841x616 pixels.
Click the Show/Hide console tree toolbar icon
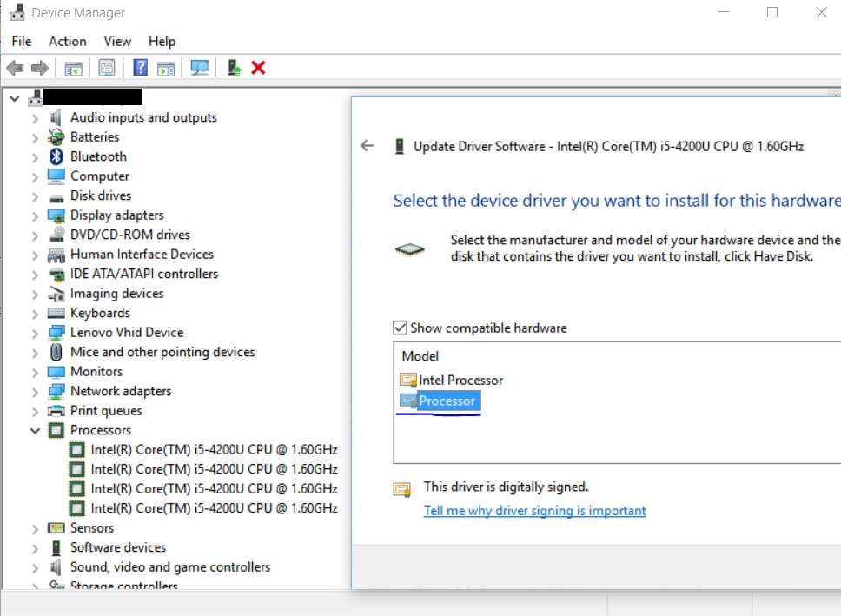click(74, 68)
